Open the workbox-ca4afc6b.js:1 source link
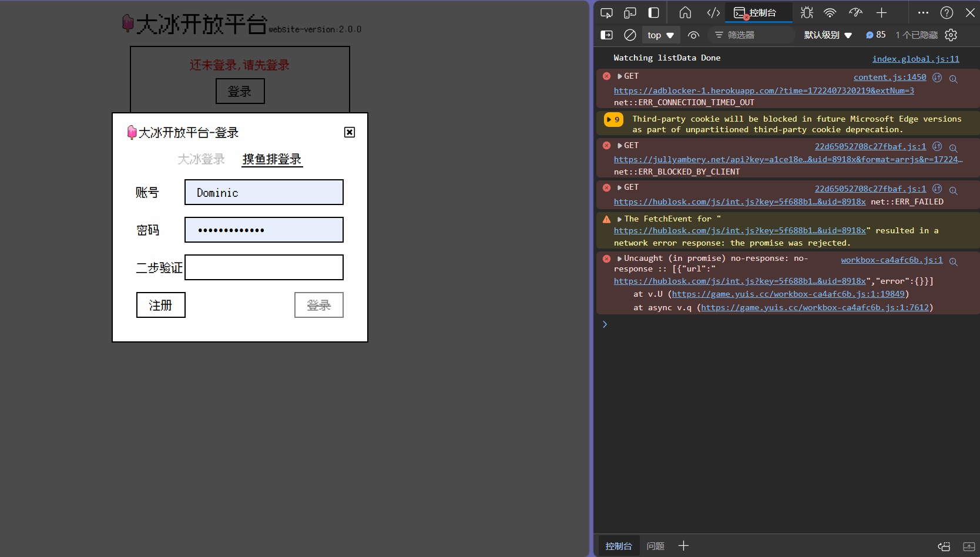 pos(891,260)
